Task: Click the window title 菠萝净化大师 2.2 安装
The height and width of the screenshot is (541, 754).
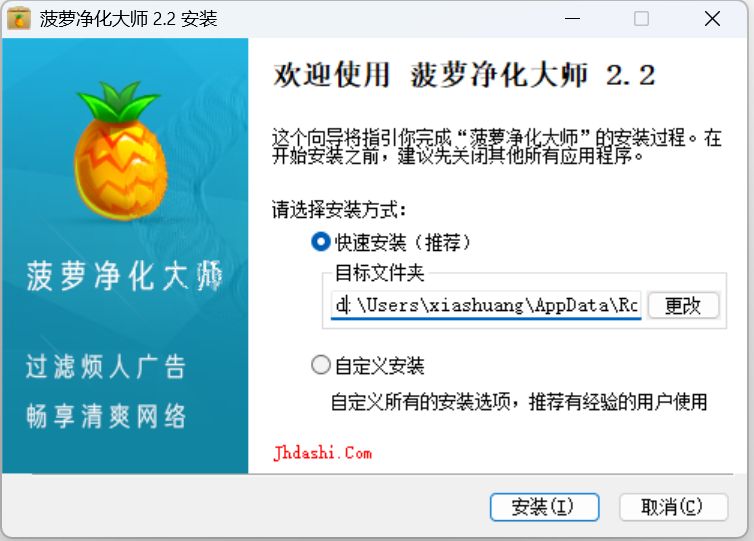Action: coord(128,19)
